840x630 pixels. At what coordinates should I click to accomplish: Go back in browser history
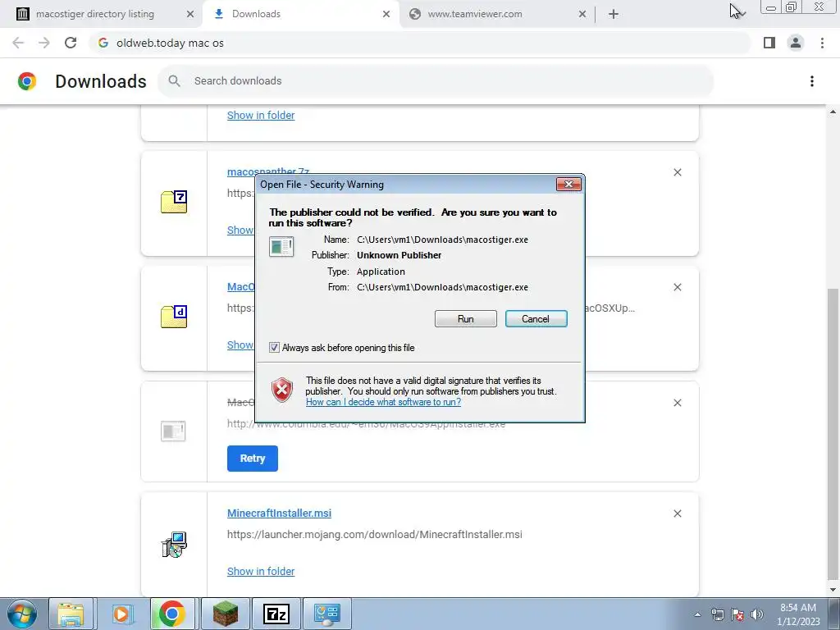coord(18,43)
